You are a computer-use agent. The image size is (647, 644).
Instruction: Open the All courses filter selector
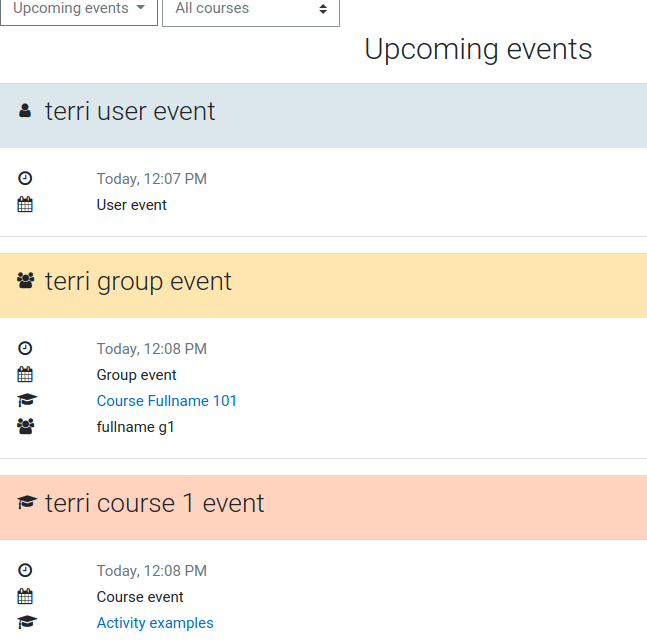251,9
